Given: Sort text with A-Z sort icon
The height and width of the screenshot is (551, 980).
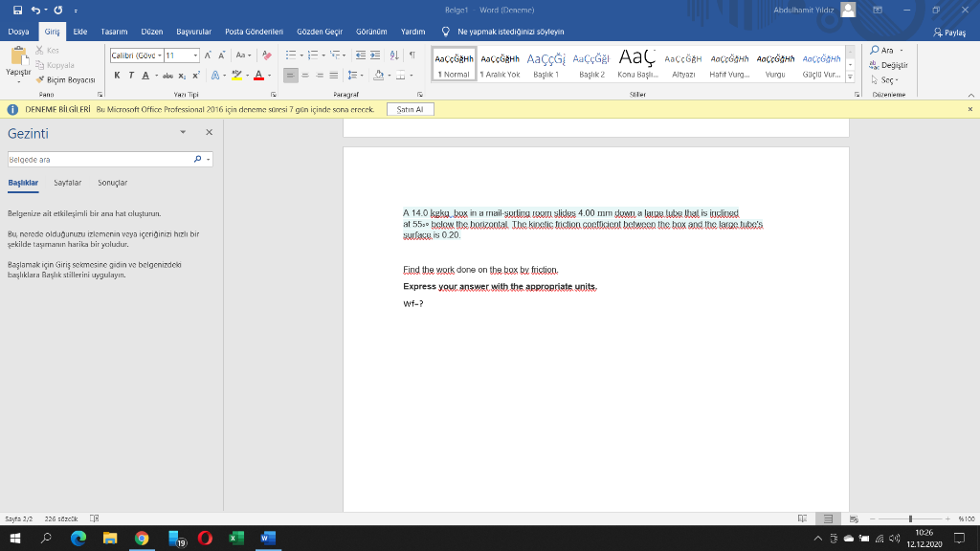Looking at the screenshot, I should (393, 55).
